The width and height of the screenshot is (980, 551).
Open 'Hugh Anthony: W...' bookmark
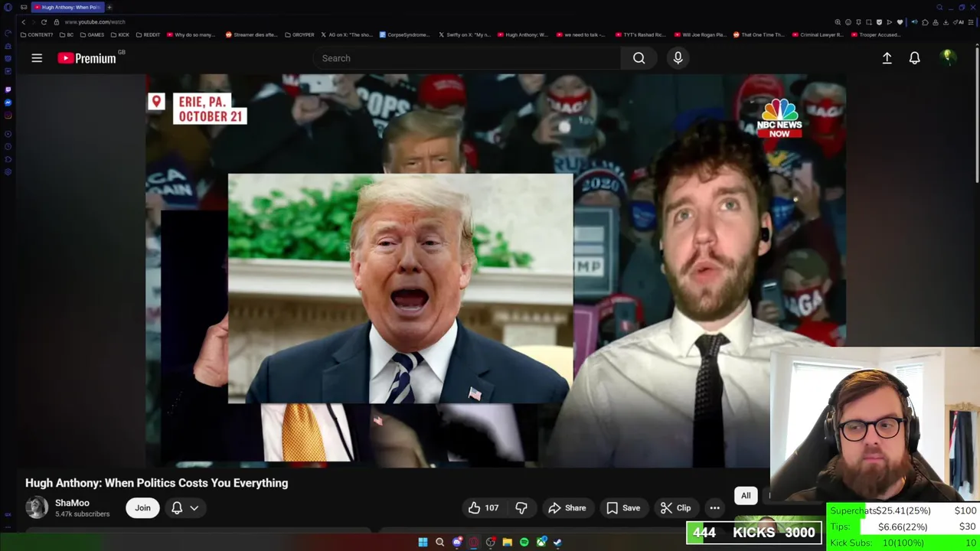(x=523, y=34)
